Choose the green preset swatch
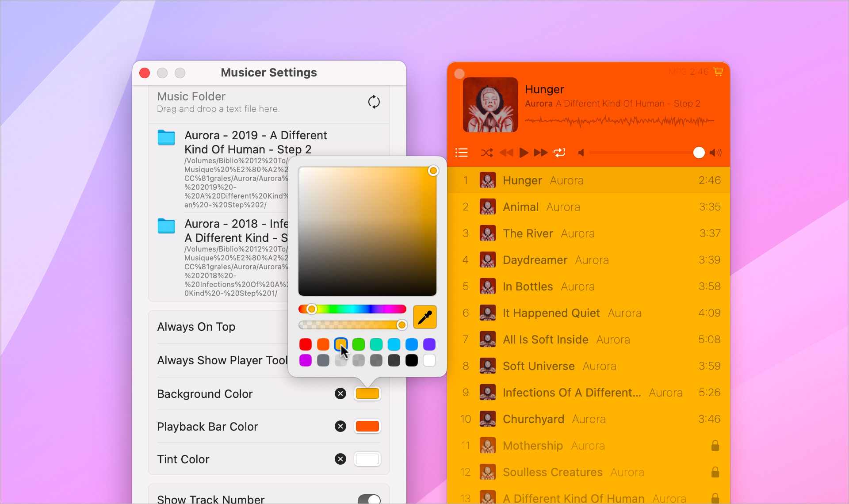Screen dimensions: 849x504 [359, 344]
